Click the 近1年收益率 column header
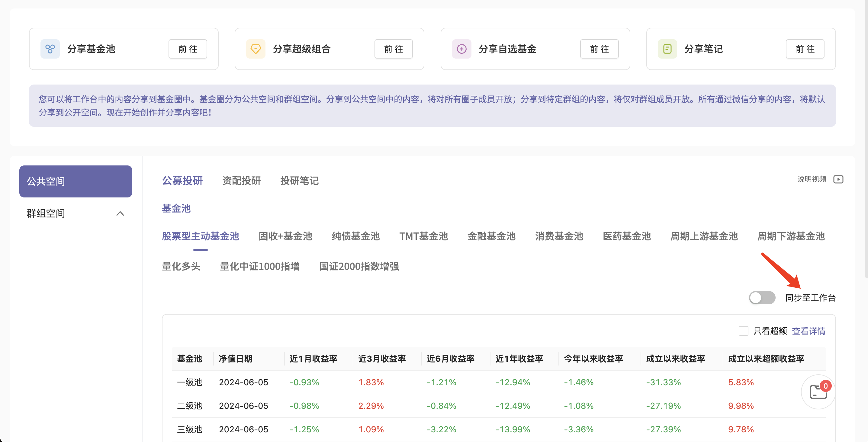 519,359
